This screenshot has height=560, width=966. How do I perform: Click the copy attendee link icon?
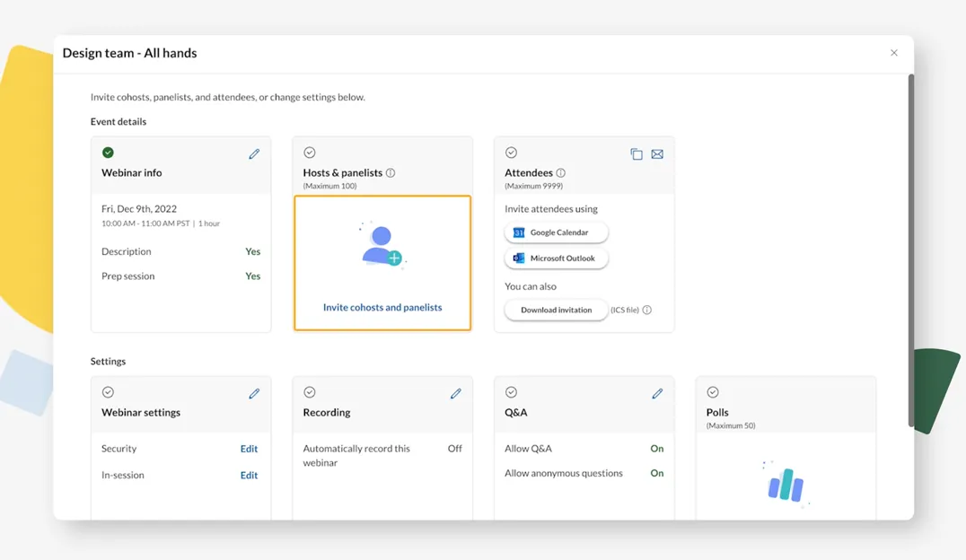click(637, 154)
